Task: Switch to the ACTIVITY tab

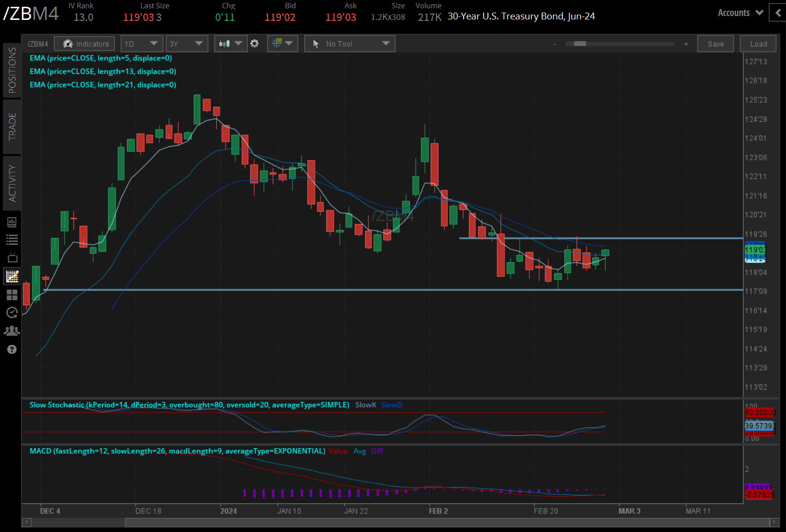Action: coord(12,183)
